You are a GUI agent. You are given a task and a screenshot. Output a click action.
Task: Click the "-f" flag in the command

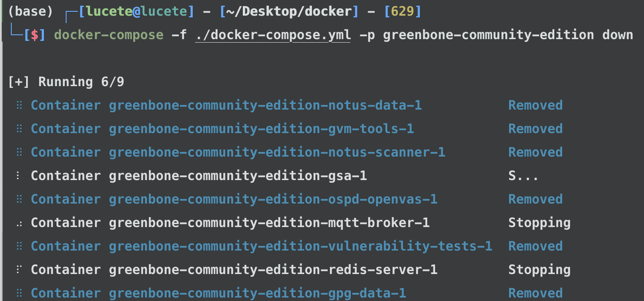coord(179,34)
